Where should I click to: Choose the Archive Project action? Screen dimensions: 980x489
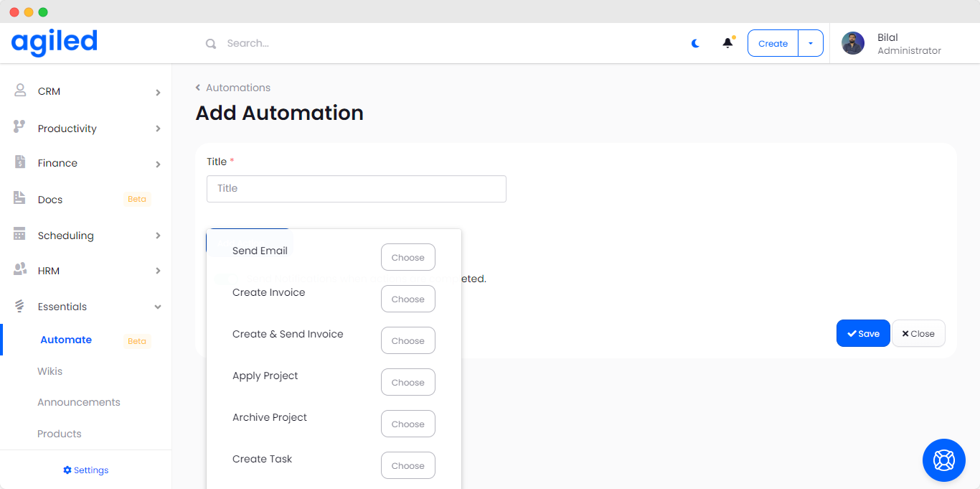point(407,424)
